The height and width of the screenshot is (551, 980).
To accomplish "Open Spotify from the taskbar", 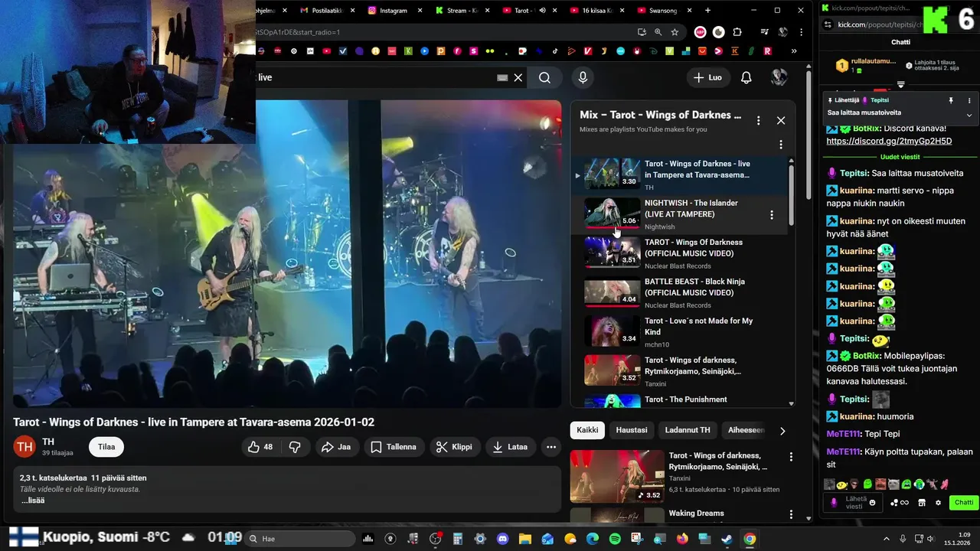I will (x=616, y=539).
